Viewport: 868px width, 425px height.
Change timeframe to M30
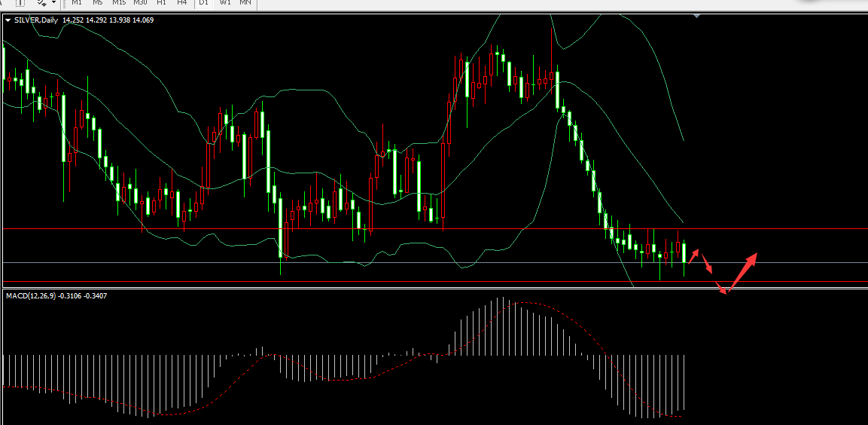pos(140,3)
